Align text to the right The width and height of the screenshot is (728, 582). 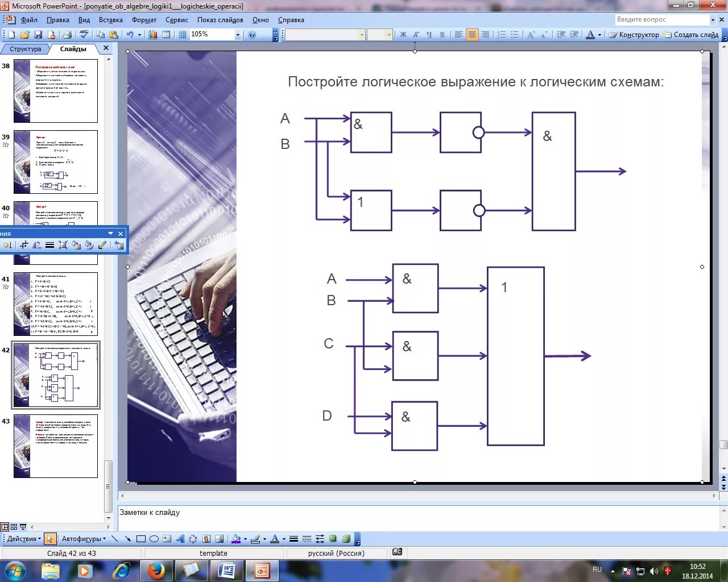coord(485,35)
